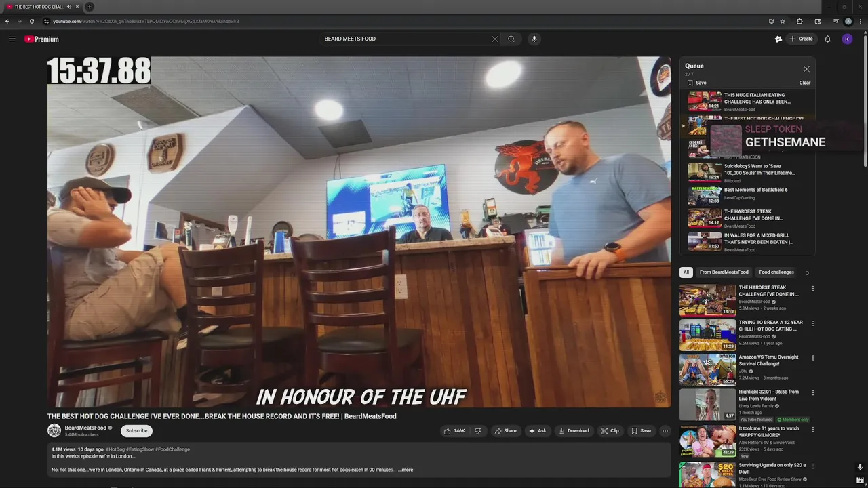868x488 pixels.
Task: Open a new browser tab
Action: (89, 7)
